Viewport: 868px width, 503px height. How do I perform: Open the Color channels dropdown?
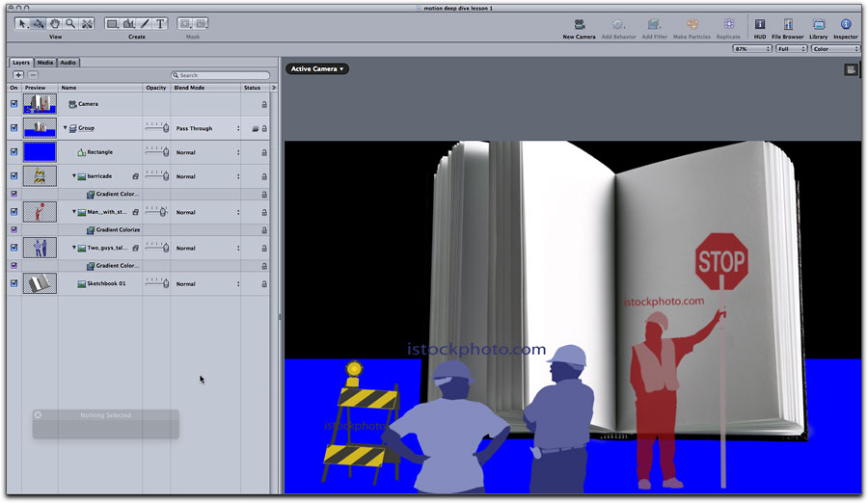pos(835,49)
